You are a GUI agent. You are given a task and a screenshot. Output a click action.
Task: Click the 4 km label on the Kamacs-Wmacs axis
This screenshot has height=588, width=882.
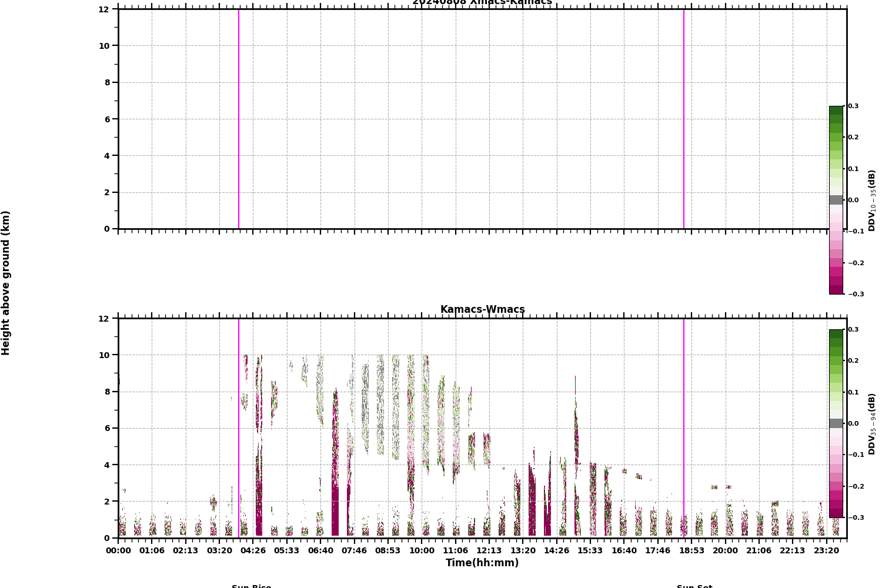tap(108, 465)
